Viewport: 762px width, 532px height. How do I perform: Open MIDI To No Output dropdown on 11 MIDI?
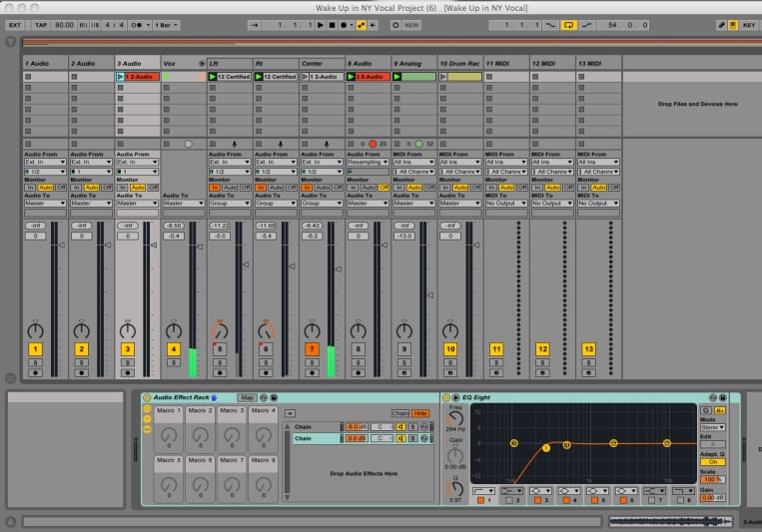[x=506, y=203]
